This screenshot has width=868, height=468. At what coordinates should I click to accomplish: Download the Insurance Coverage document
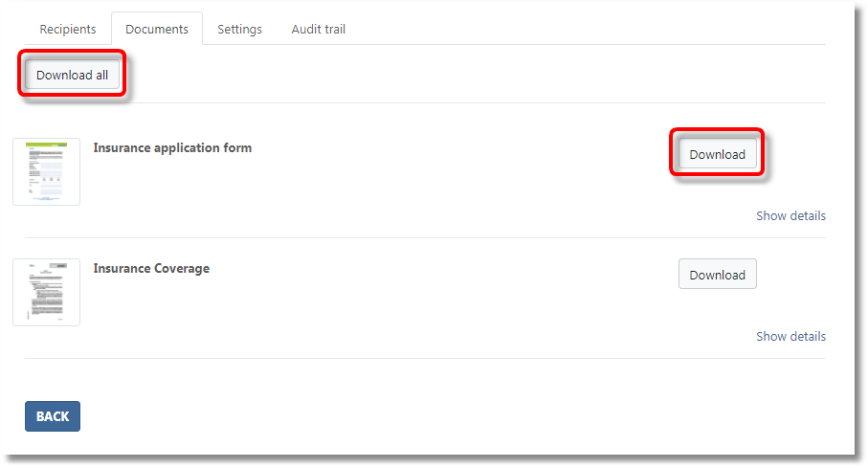pos(717,275)
